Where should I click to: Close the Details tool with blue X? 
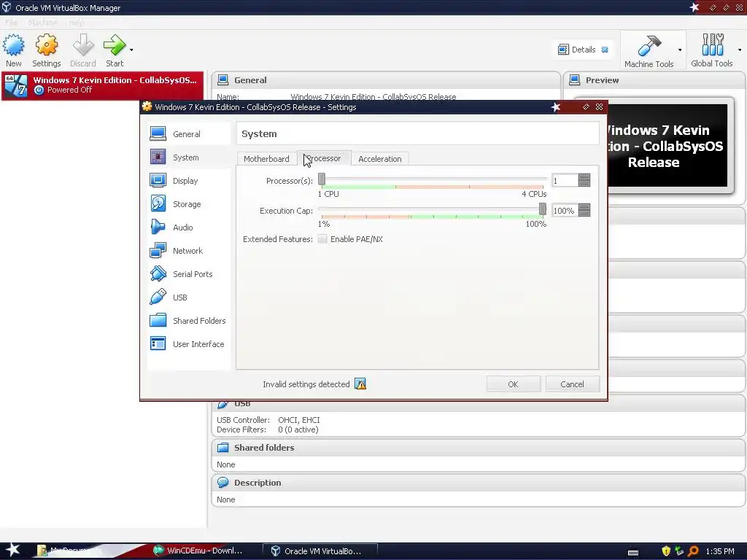pyautogui.click(x=605, y=50)
